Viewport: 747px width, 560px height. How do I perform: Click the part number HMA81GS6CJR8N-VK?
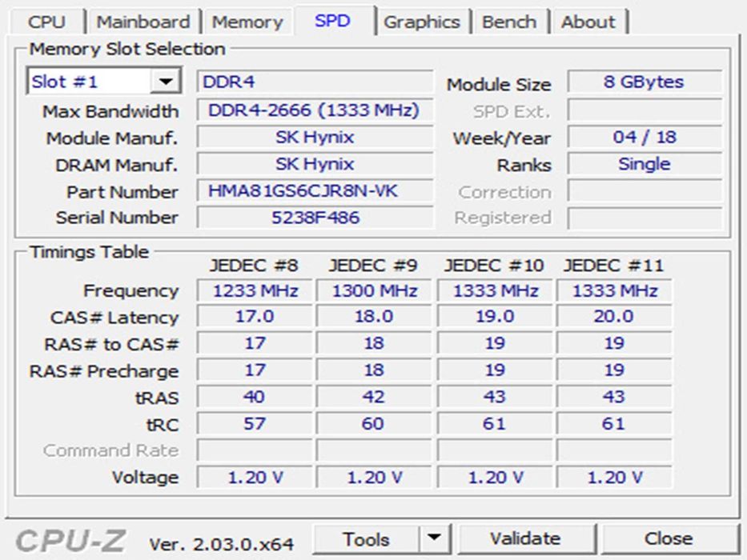315,191
